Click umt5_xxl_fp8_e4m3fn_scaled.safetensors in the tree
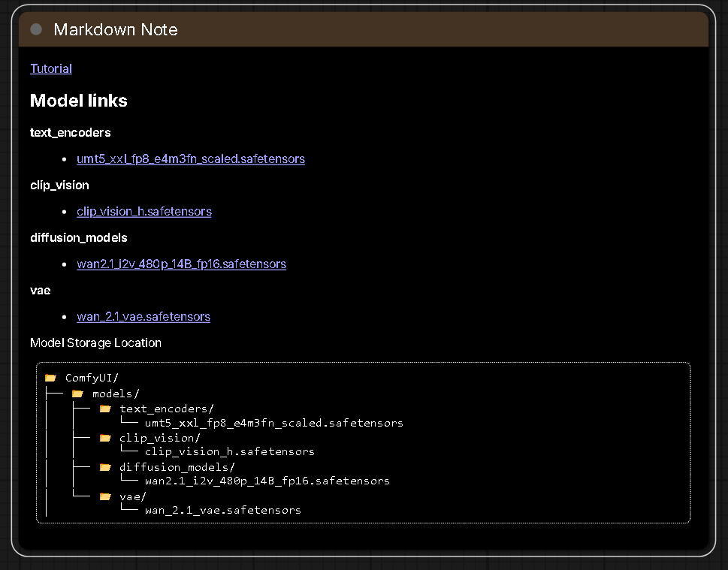728x570 pixels. point(274,423)
